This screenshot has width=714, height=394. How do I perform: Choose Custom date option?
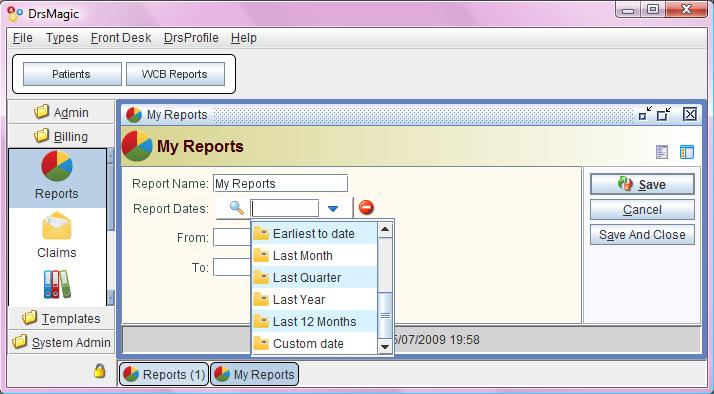pyautogui.click(x=314, y=343)
